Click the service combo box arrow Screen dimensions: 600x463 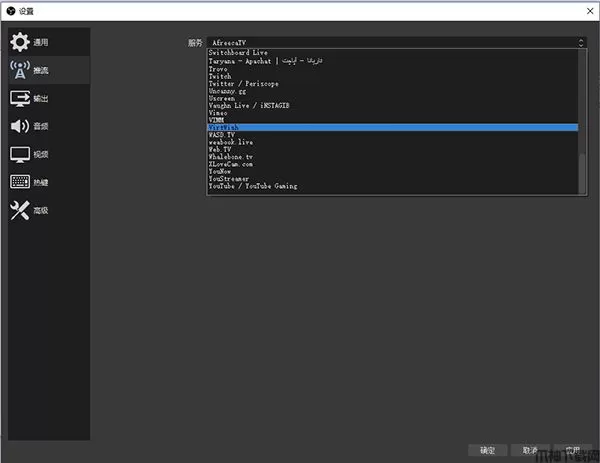580,43
